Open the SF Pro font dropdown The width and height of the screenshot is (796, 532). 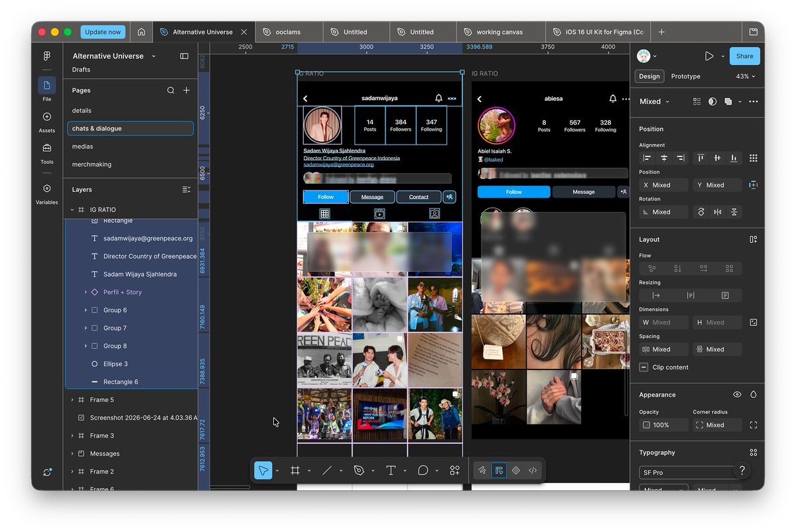click(691, 473)
